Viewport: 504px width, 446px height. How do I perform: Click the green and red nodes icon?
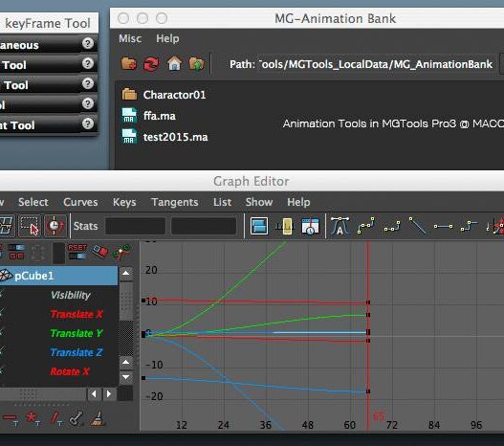pyautogui.click(x=121, y=252)
